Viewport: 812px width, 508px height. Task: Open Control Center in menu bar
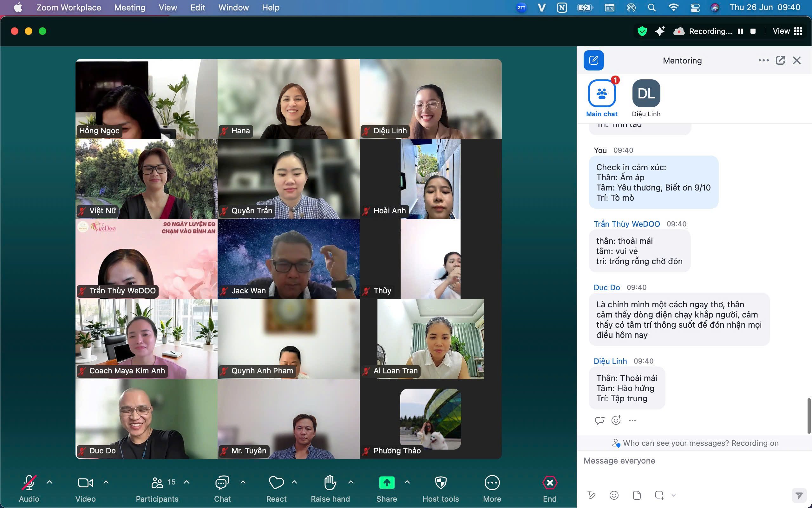(695, 7)
